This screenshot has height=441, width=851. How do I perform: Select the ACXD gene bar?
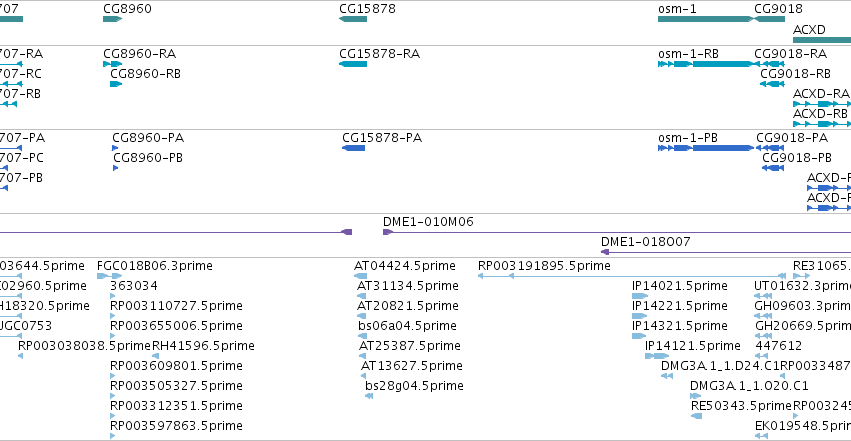tap(822, 40)
